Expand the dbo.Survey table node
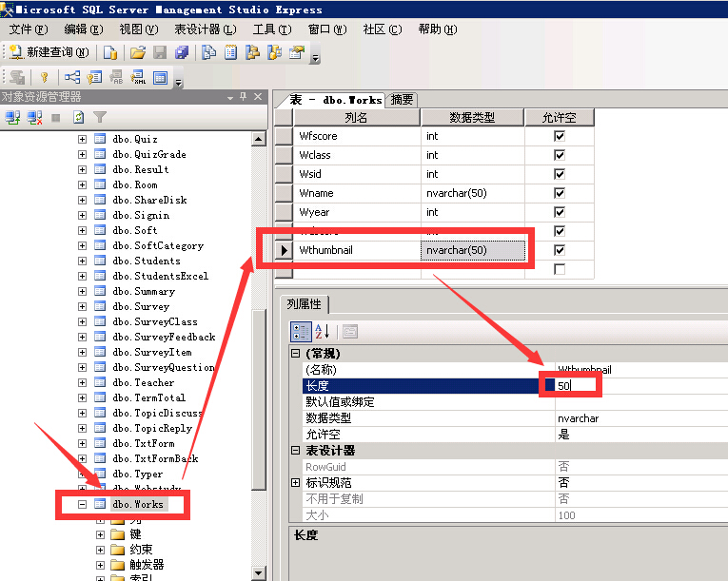Viewport: 728px width, 581px height. click(x=82, y=307)
